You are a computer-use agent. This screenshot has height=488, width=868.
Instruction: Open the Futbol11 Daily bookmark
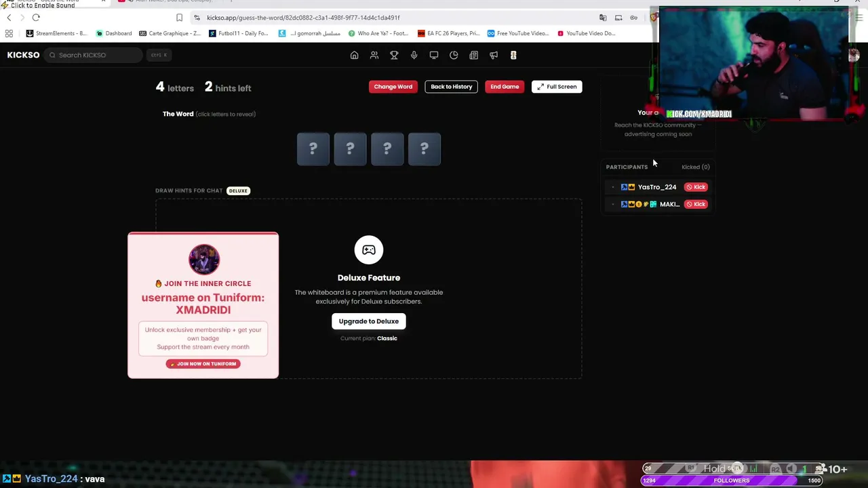tap(238, 33)
